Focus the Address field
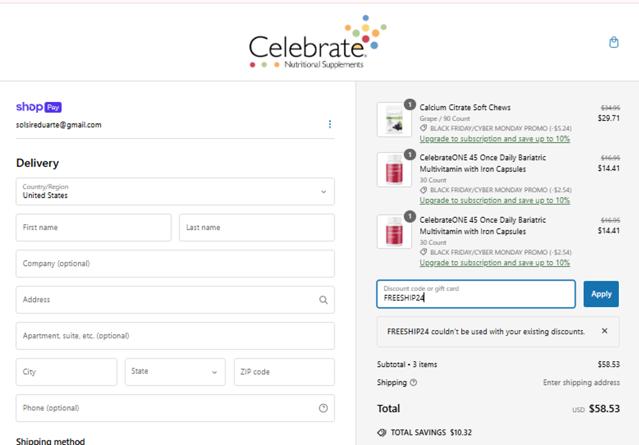Viewport: 639px width, 445px height. [175, 300]
